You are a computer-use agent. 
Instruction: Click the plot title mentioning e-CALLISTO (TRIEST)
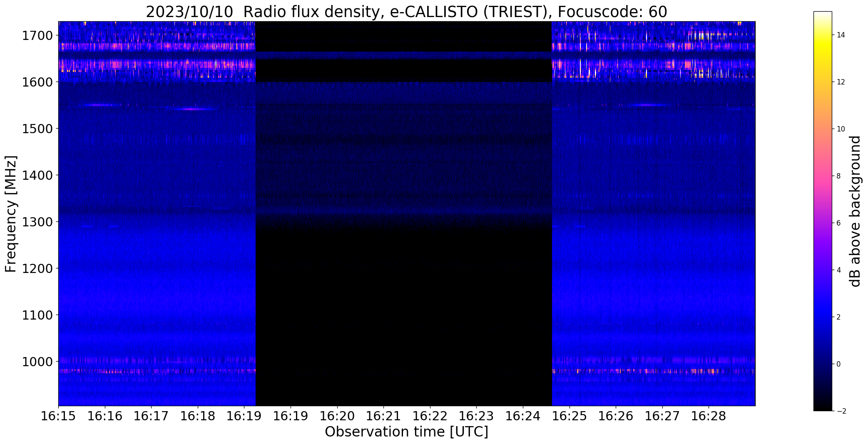click(x=406, y=12)
